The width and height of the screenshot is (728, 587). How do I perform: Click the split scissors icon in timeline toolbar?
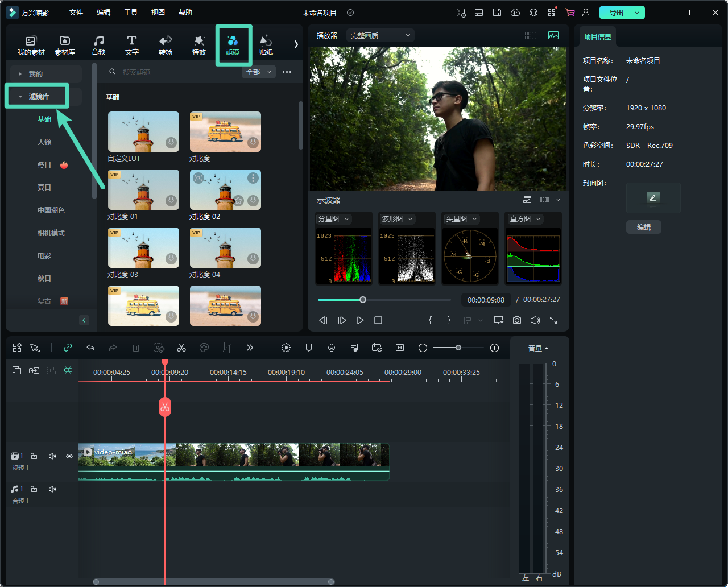coord(181,348)
